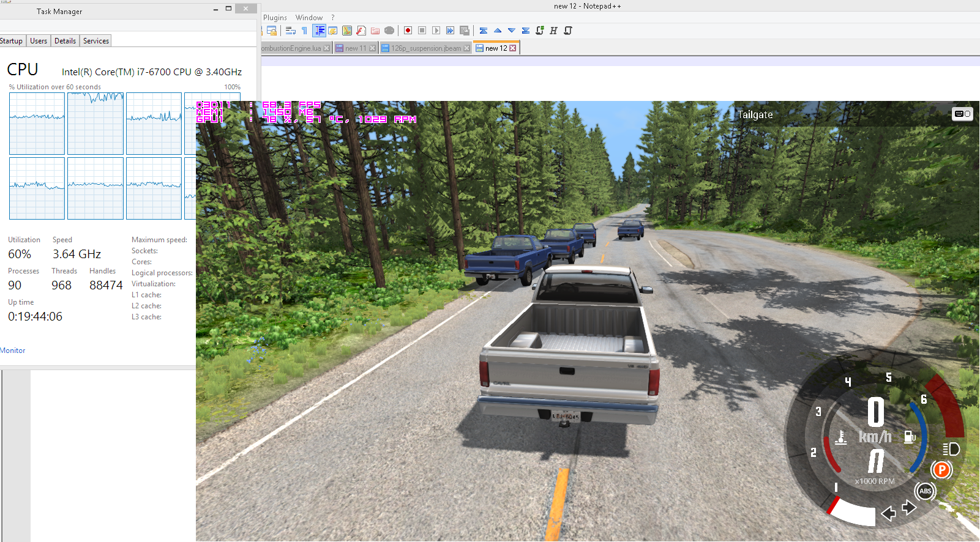Open Details tab in Task Manager
The image size is (980, 542).
pyautogui.click(x=65, y=41)
